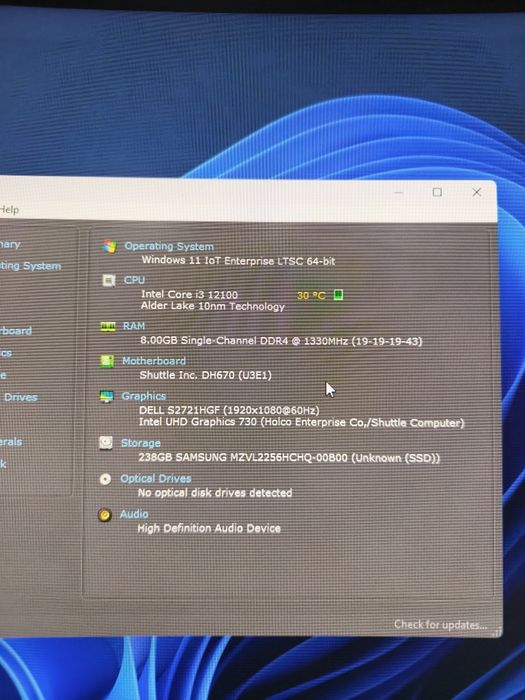Click the window resize grip corner
The height and width of the screenshot is (700, 525).
tap(497, 633)
